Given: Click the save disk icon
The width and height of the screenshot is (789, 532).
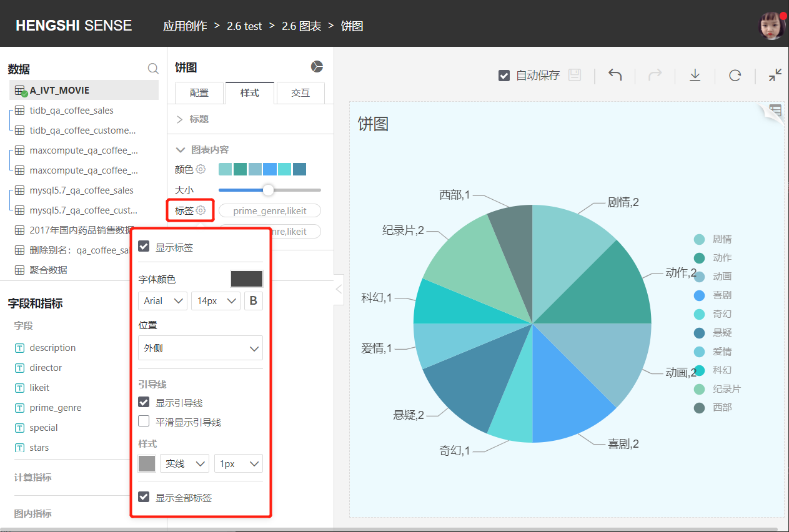Looking at the screenshot, I should (575, 75).
